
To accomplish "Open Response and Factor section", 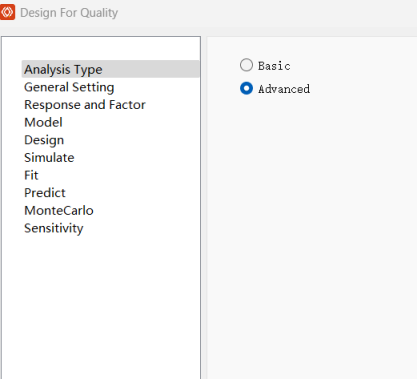I will [x=85, y=105].
